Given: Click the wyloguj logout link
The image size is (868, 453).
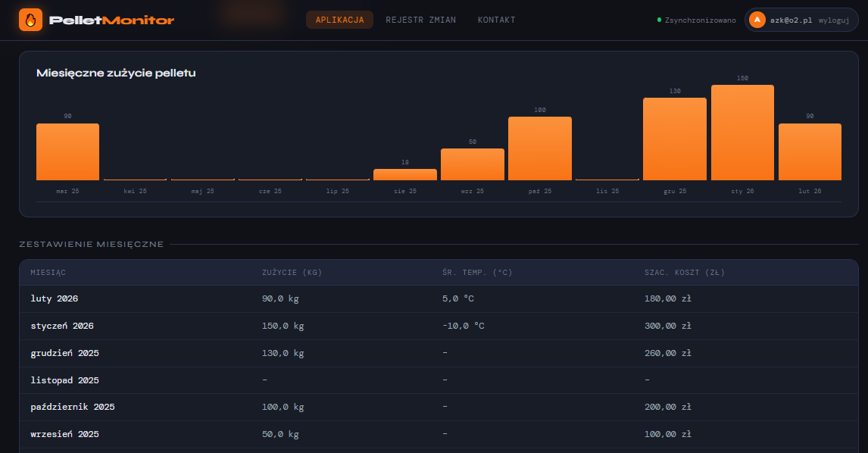Looking at the screenshot, I should pyautogui.click(x=833, y=20).
